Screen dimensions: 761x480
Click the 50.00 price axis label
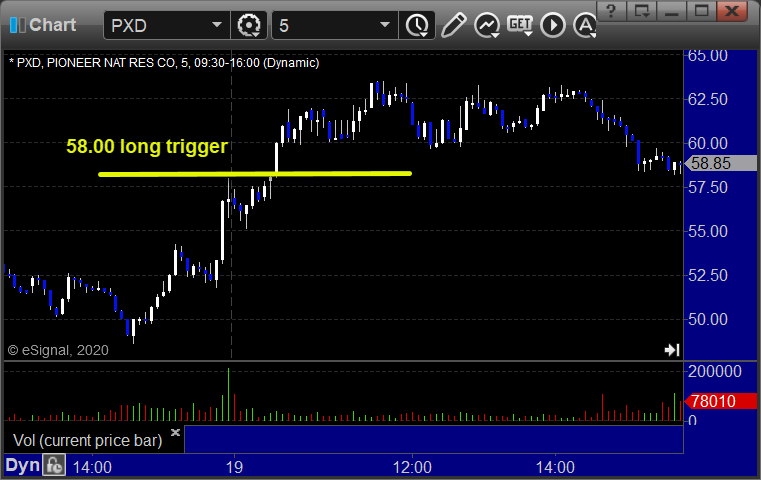pyautogui.click(x=708, y=319)
